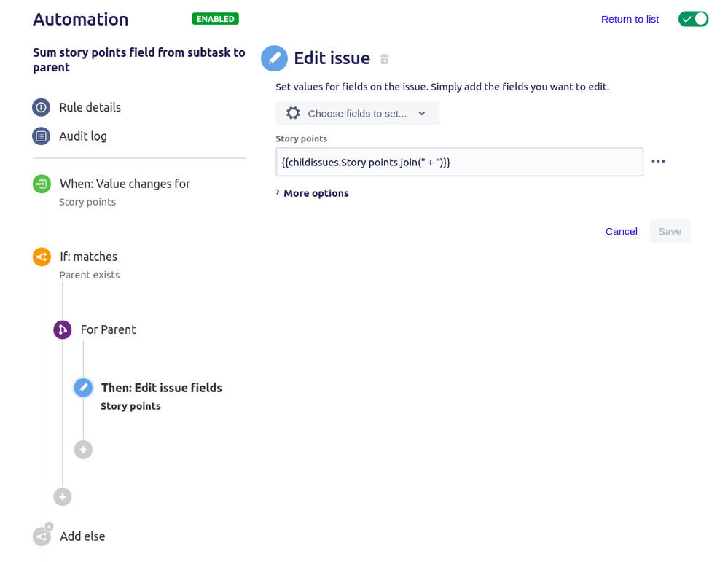Select the blue pencil Edit issue fields step icon
Screen dimensions: 728x562
pyautogui.click(x=84, y=388)
